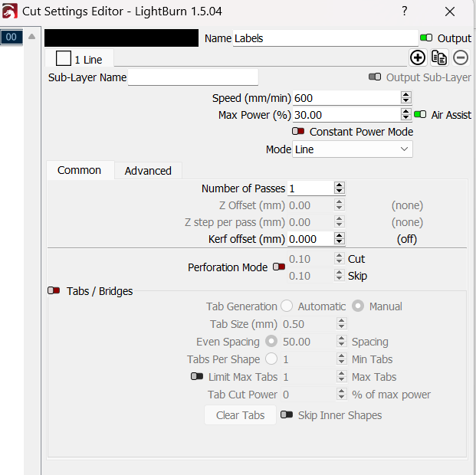The image size is (476, 475).
Task: Turn on Tabs / Bridges toggle
Action: click(54, 291)
